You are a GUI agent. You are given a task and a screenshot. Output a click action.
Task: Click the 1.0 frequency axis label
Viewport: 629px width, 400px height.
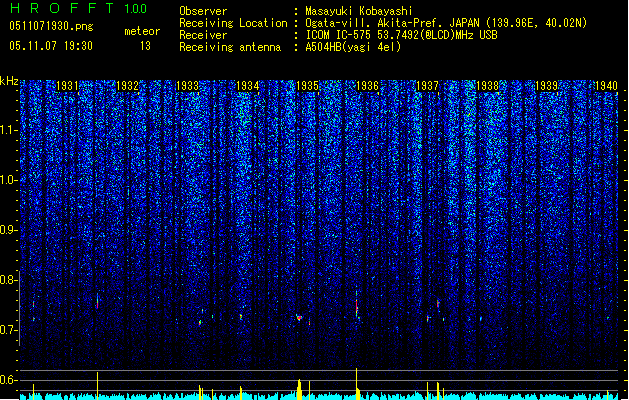point(8,180)
